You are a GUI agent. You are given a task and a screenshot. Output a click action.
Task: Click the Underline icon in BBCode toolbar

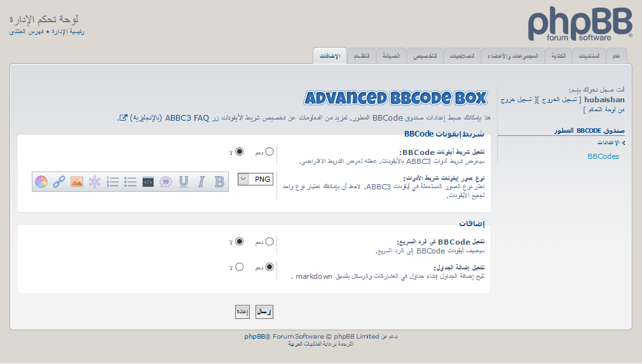coord(184,182)
